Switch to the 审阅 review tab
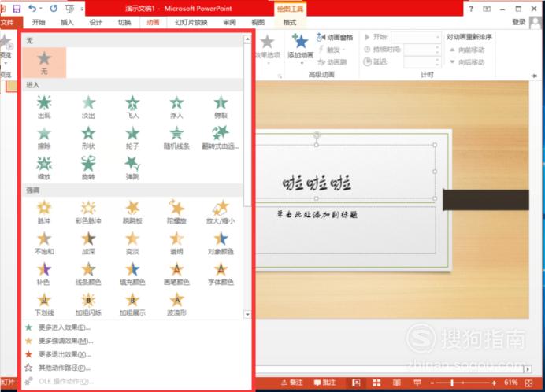The image size is (545, 392). pos(229,23)
